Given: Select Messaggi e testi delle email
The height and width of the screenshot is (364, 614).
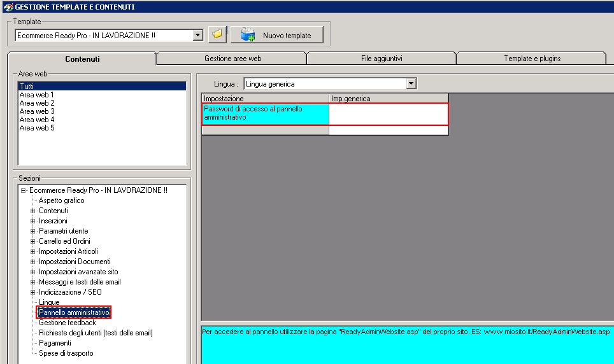Looking at the screenshot, I should coord(80,282).
